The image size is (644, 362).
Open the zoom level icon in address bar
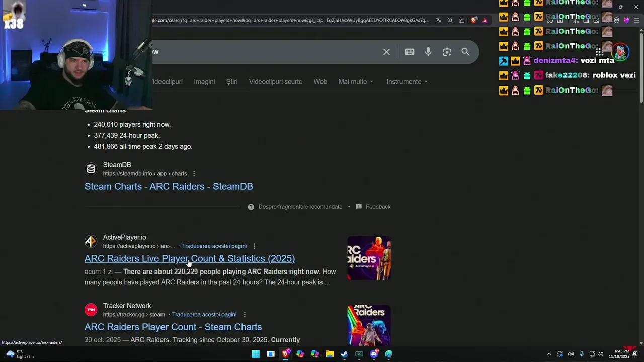[x=450, y=20]
